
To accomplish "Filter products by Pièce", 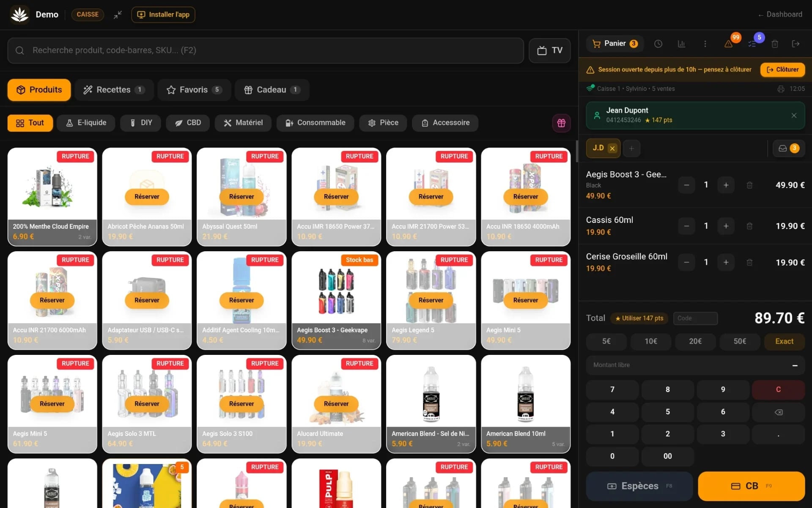I will (x=383, y=123).
